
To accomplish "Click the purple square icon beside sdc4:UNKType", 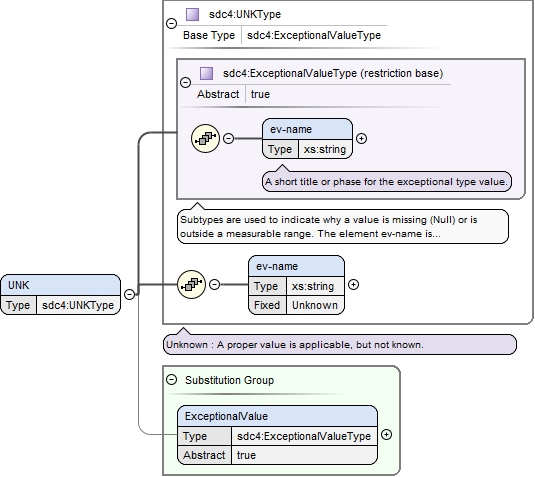I will pos(192,15).
